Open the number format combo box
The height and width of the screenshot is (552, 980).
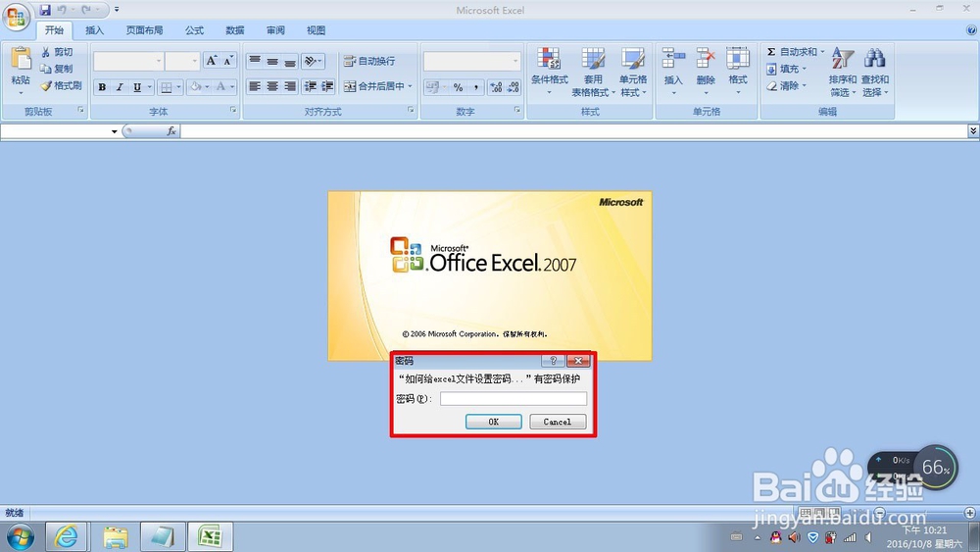coord(472,61)
